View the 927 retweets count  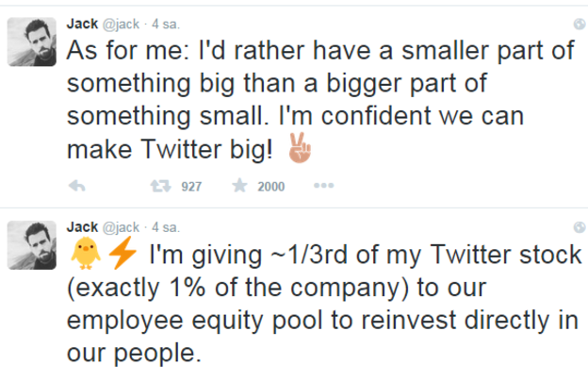coord(191,187)
